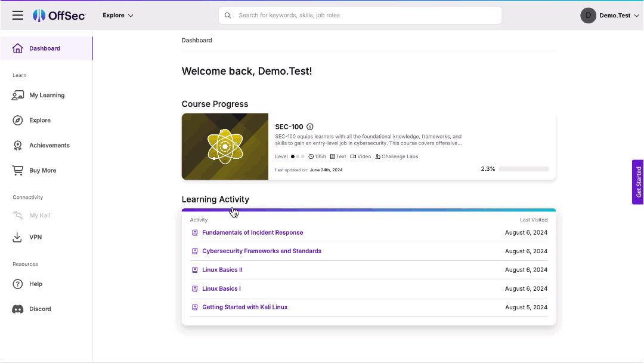644x363 pixels.
Task: Expand the Get Started side panel
Action: (x=637, y=182)
